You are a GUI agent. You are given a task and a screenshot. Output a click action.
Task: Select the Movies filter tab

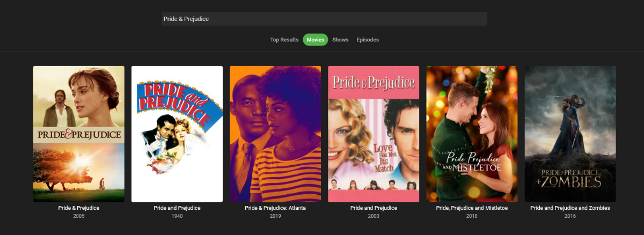tap(315, 40)
